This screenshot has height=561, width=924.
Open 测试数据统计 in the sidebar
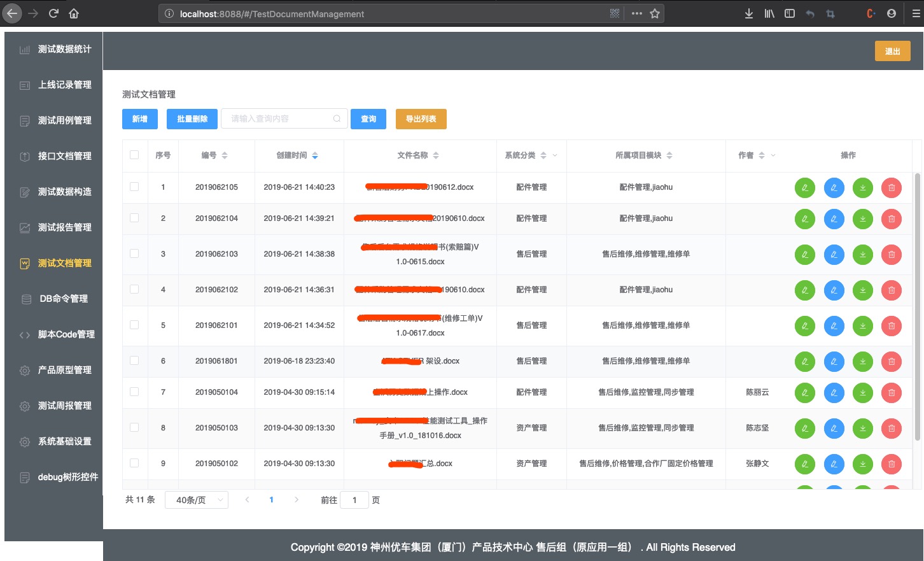(x=53, y=49)
